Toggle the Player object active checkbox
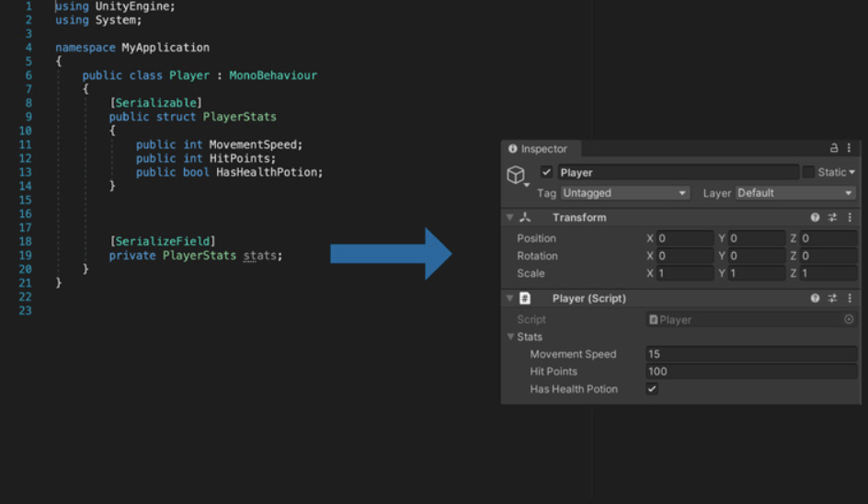The width and height of the screenshot is (868, 504). (x=546, y=172)
